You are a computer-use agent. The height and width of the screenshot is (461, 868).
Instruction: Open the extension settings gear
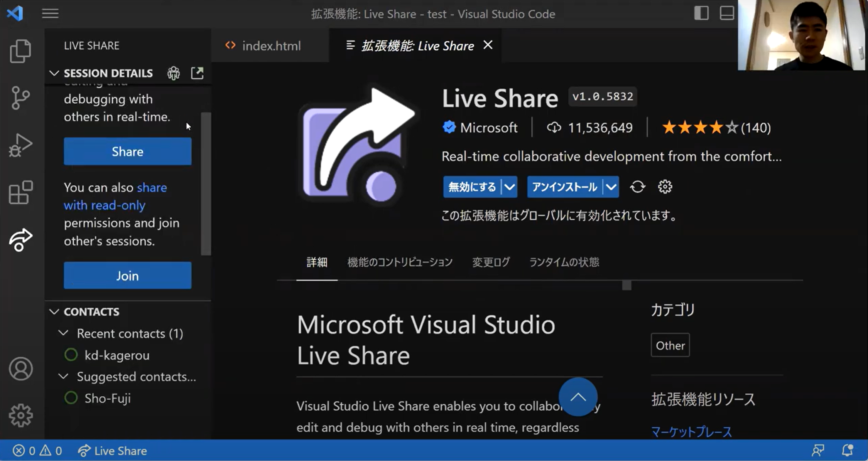(665, 187)
